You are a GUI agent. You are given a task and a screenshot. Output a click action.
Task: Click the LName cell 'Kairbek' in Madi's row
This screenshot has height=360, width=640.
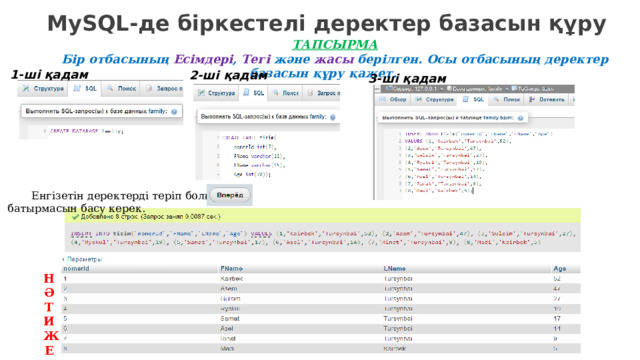point(395,349)
